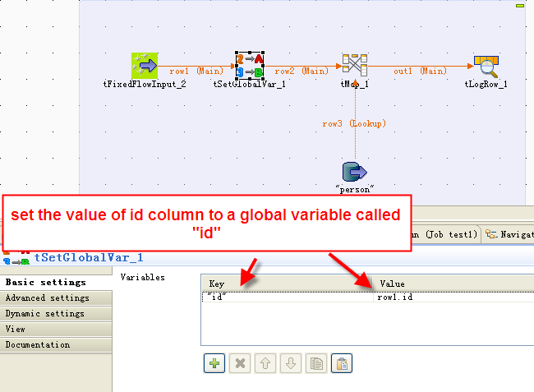Click the copy rows button
This screenshot has width=534, height=392.
(316, 363)
